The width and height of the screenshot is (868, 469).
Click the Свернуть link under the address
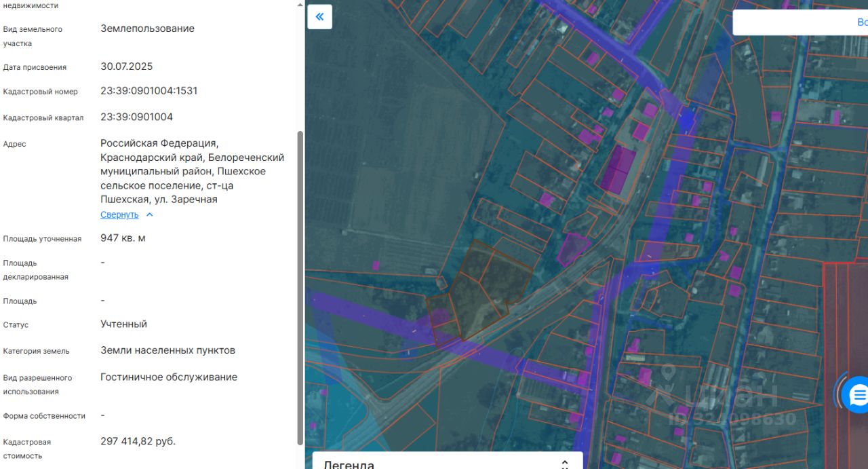coord(119,214)
